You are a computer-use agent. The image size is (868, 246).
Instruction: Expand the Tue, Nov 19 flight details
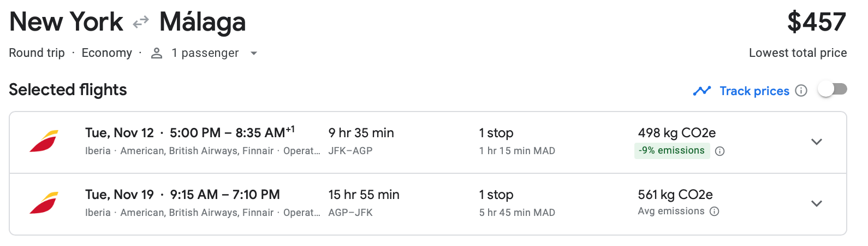(817, 204)
